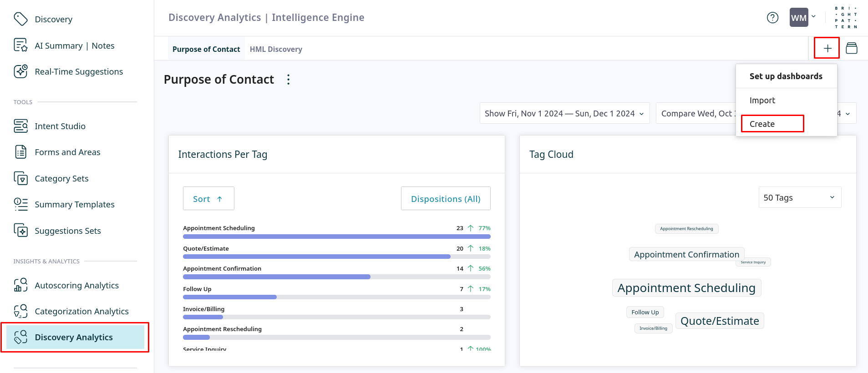Switch to the HML Discovery tab

click(276, 49)
